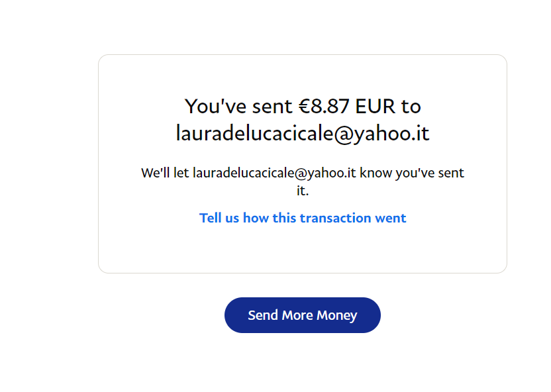Click empty card area above the heading
Viewport: 551px width, 392px height.
(303, 75)
